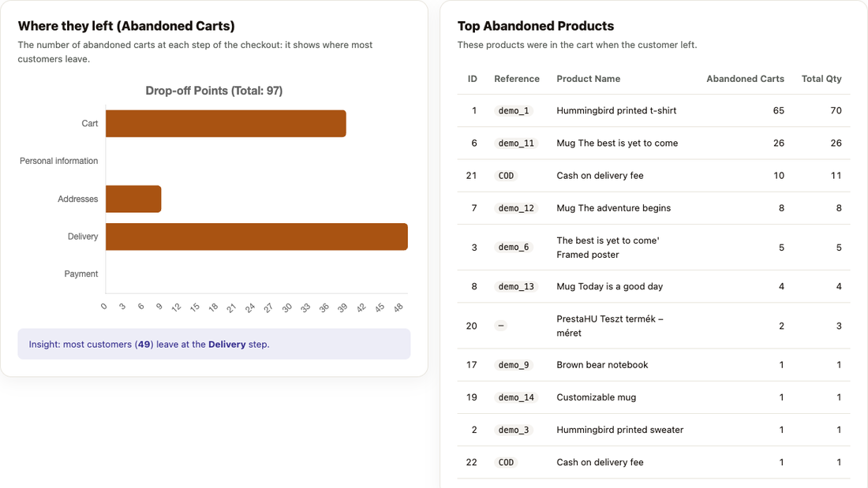Select the Reference column header
Image resolution: width=868 pixels, height=488 pixels.
click(517, 79)
